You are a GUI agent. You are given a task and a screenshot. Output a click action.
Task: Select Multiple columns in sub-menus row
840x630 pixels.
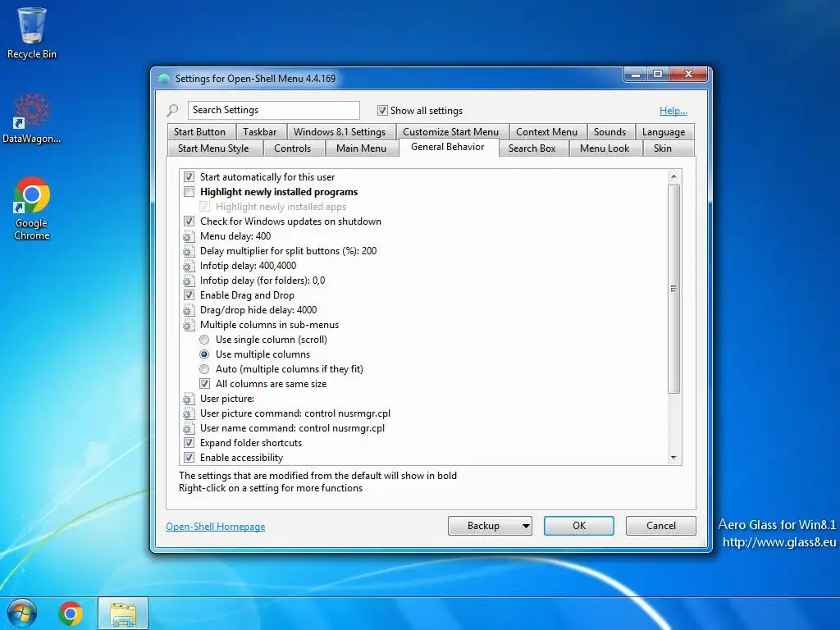pyautogui.click(x=269, y=325)
